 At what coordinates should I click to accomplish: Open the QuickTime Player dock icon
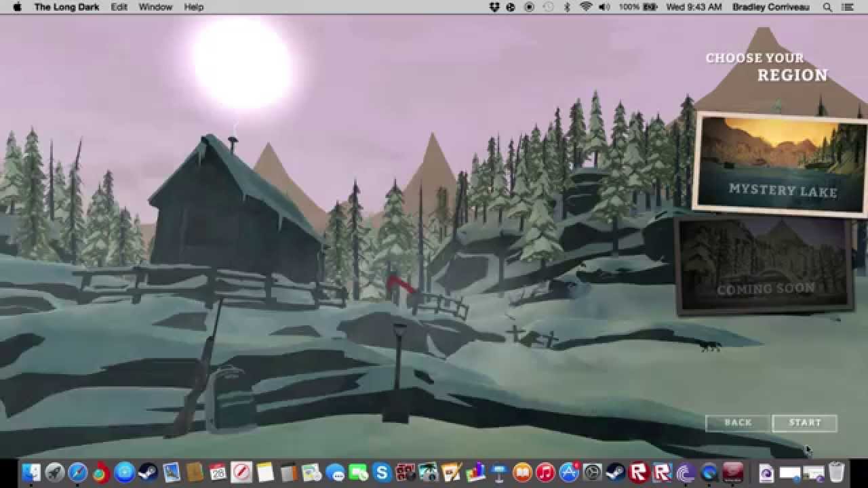pos(709,472)
